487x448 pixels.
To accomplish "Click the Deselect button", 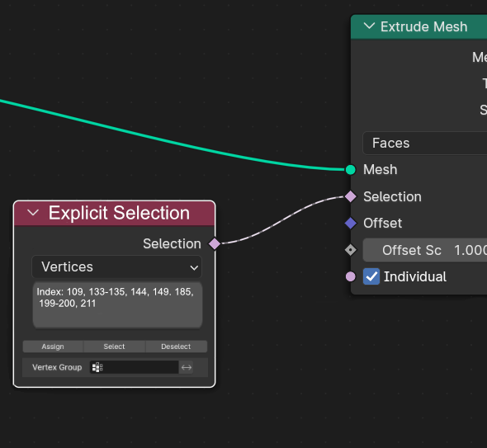I will point(176,347).
